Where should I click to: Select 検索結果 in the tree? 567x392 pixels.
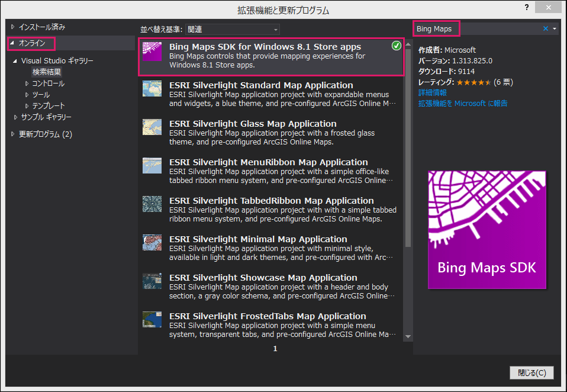click(47, 72)
